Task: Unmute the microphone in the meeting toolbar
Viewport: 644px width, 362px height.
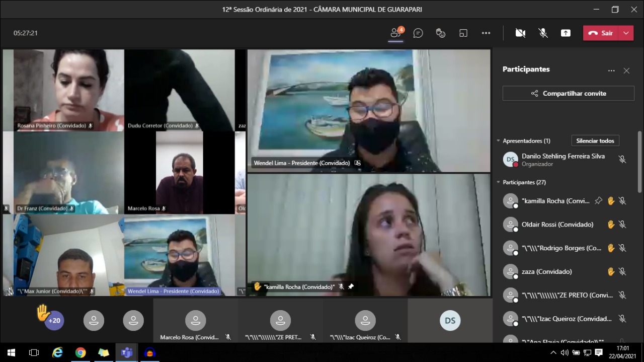Action: coord(543,33)
